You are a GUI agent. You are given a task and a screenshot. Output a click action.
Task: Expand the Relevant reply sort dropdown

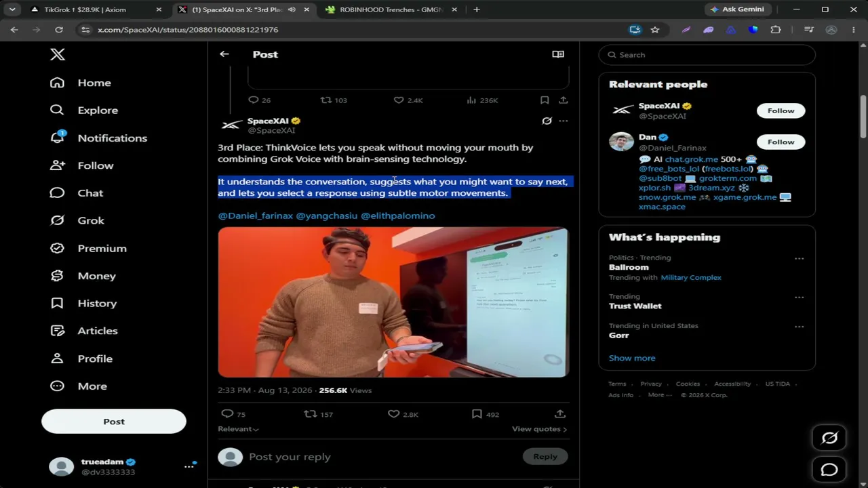pos(238,429)
